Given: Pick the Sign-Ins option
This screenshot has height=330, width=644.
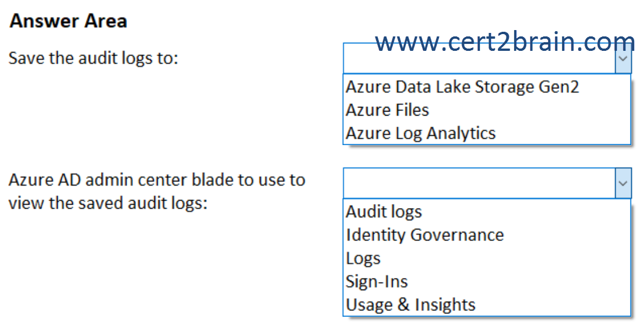Looking at the screenshot, I should (377, 281).
